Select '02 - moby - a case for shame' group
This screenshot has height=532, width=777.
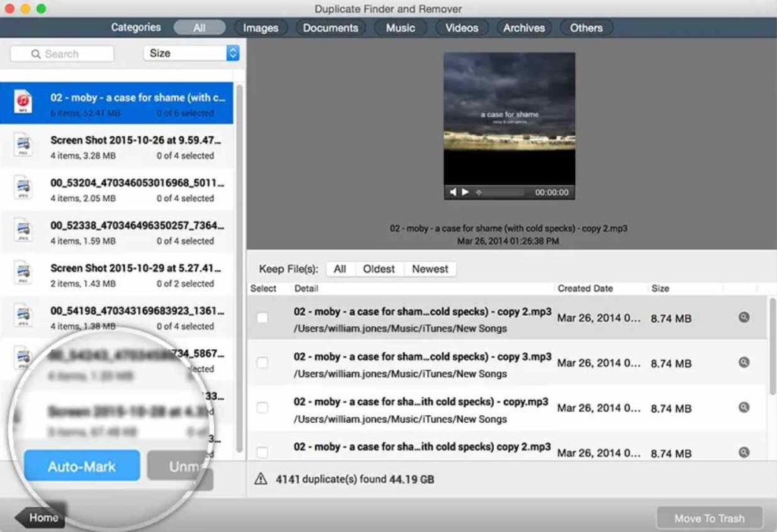click(x=117, y=102)
